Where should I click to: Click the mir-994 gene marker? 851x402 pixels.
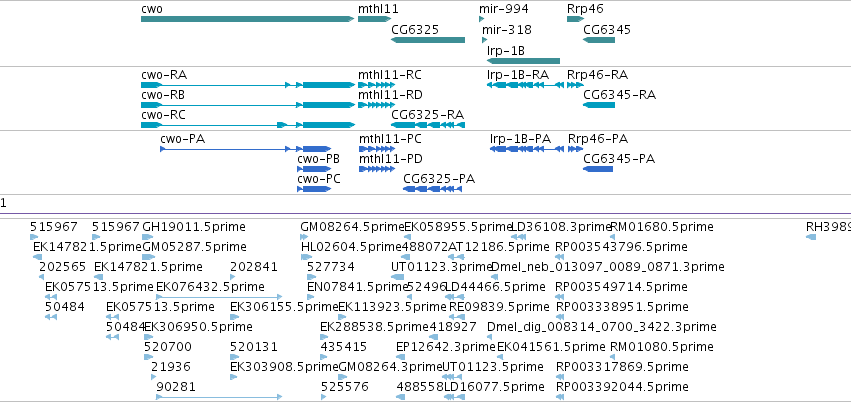[x=481, y=19]
